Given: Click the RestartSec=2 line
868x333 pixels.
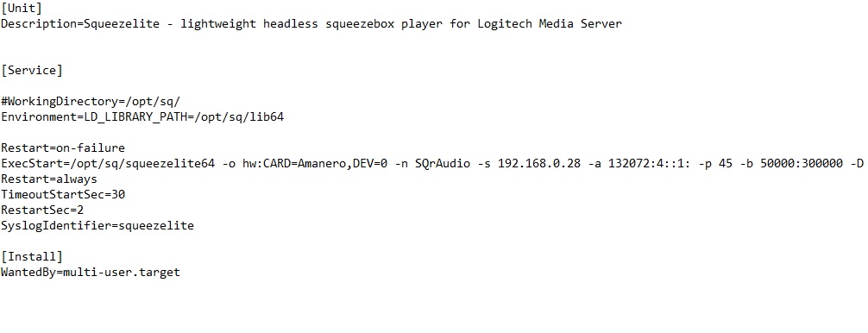Looking at the screenshot, I should [42, 210].
